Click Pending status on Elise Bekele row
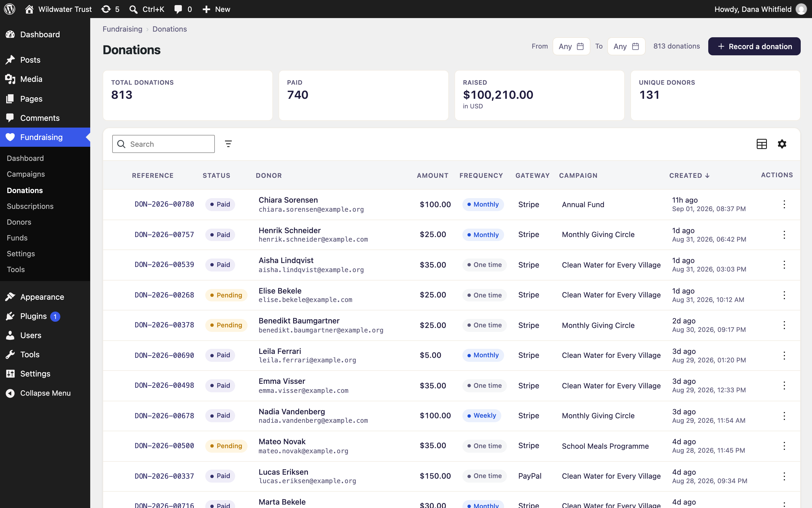 [226, 295]
